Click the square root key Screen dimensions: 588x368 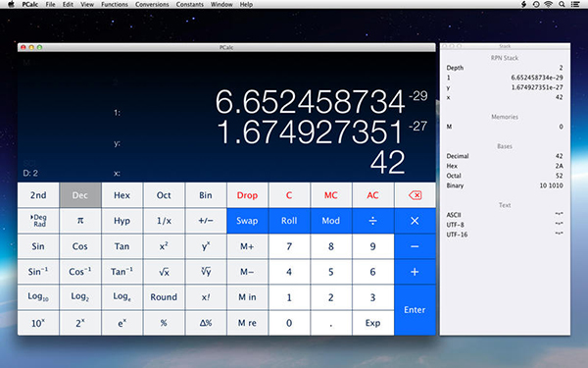(x=164, y=272)
